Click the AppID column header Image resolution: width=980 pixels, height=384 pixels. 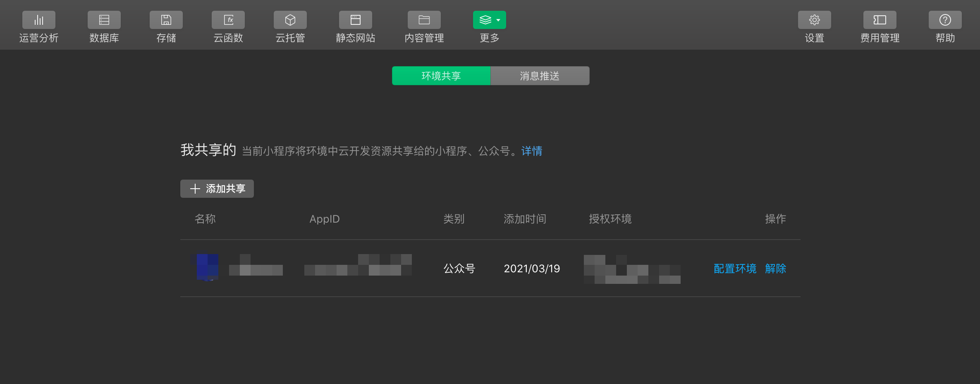click(325, 219)
